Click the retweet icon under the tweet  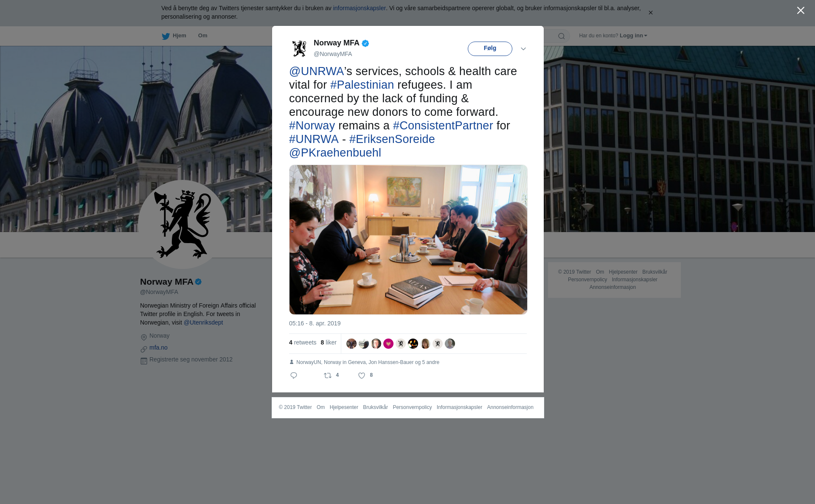tap(328, 375)
